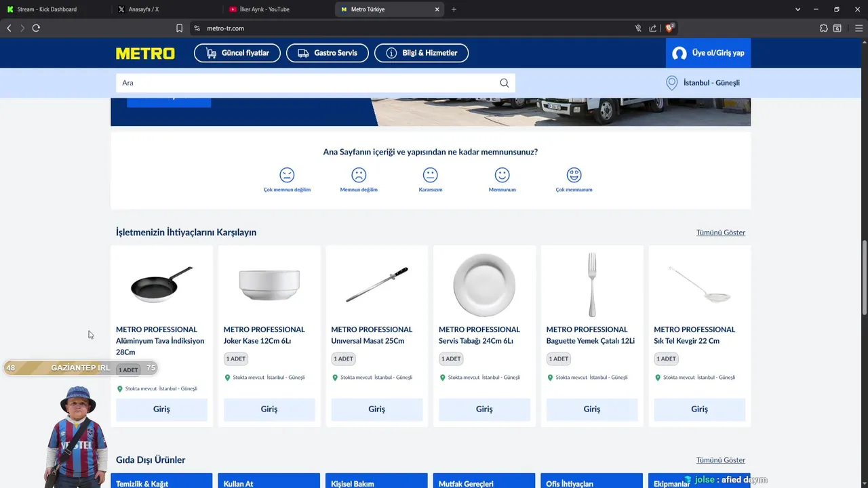This screenshot has width=868, height=488.
Task: Reload the current page
Action: [36, 28]
